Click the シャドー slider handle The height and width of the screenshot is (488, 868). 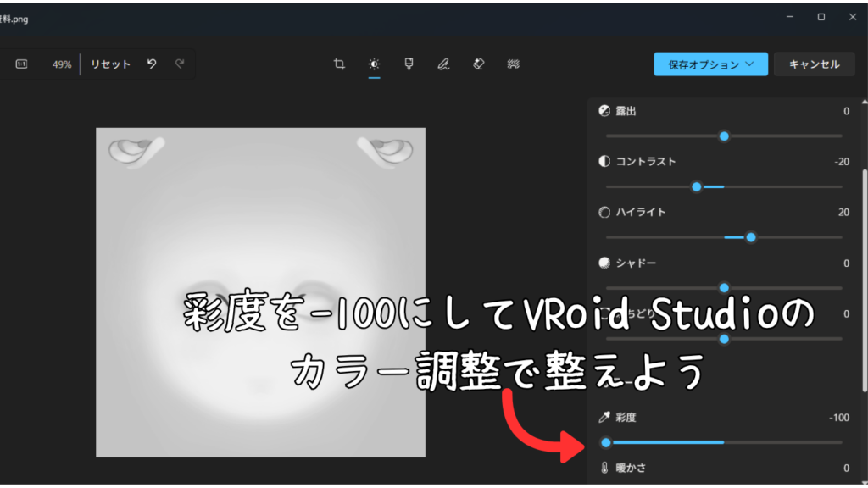pos(724,288)
